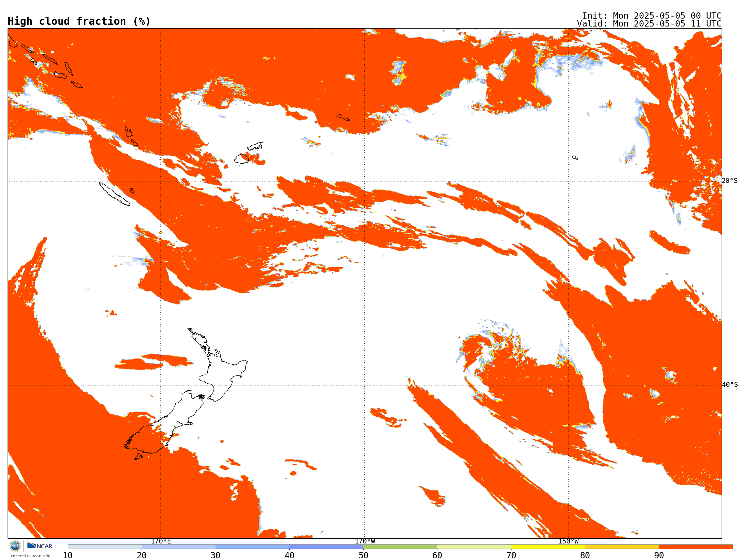Click the 150°W longitude label
Screen dimensions: 744x560
coord(569,541)
